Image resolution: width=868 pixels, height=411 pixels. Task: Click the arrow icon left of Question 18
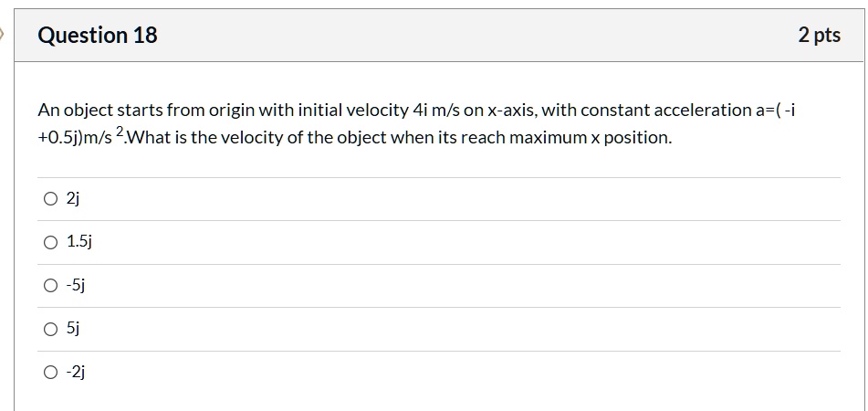3,36
